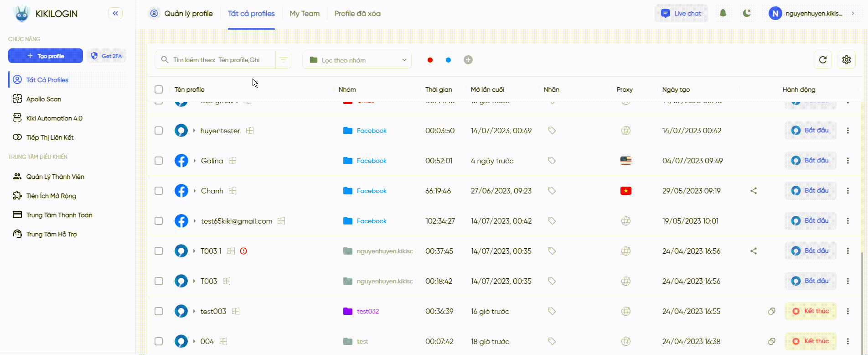Screen dimensions: 868x355
Task: Click the tag icon for Galina profile
Action: pos(552,161)
